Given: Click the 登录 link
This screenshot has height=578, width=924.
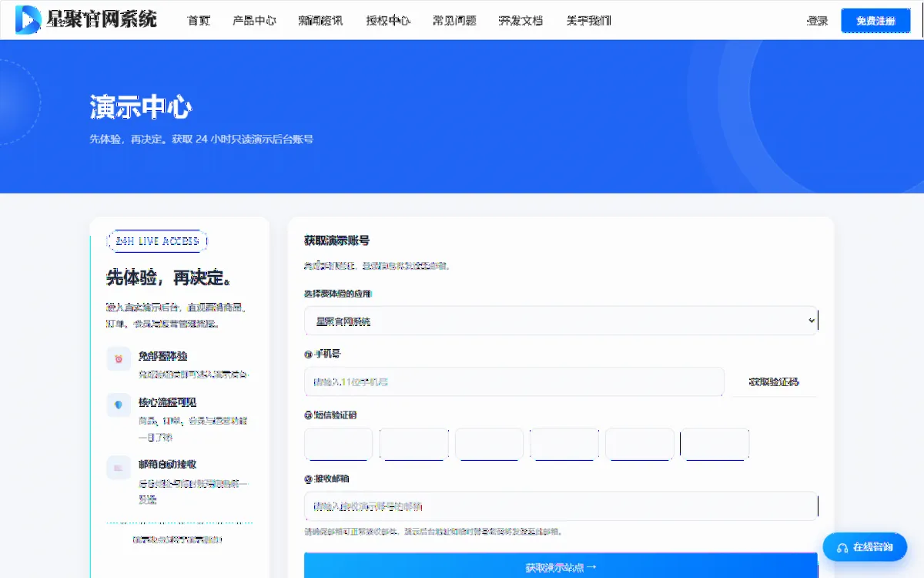Looking at the screenshot, I should point(817,21).
